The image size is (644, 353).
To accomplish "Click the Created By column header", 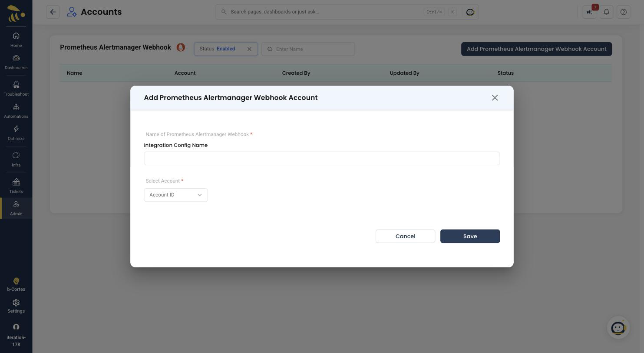I will (x=296, y=73).
